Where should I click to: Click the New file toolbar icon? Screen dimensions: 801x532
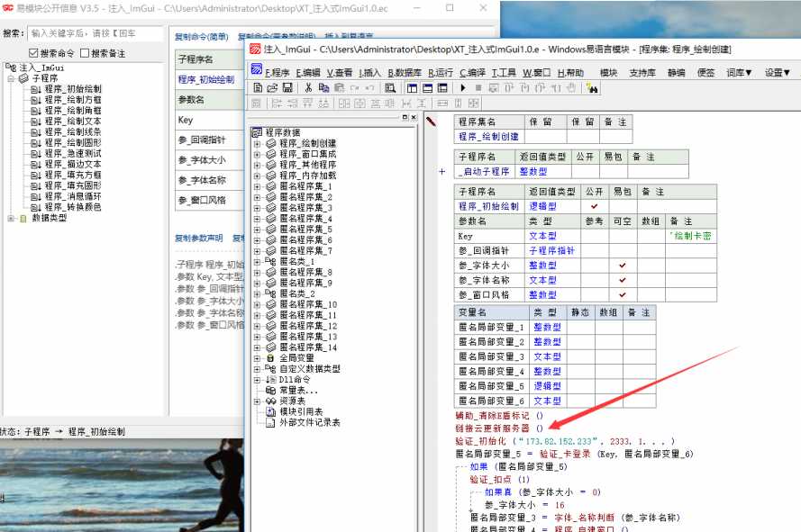pos(258,88)
